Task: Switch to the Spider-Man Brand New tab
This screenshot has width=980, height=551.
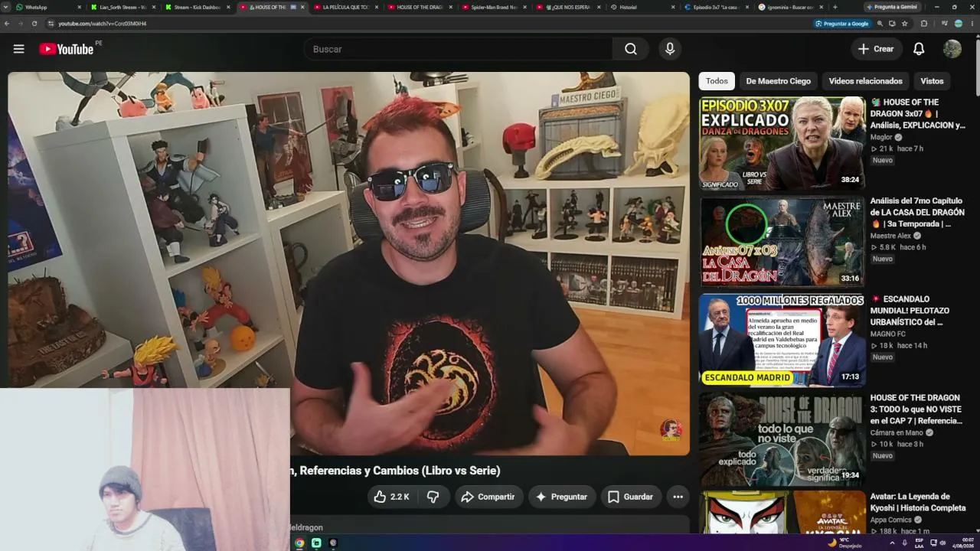Action: pyautogui.click(x=493, y=7)
